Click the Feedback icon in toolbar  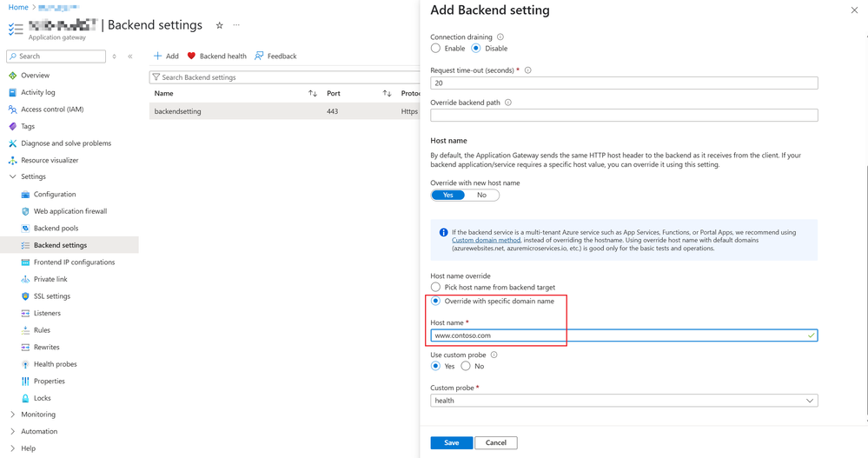click(x=259, y=56)
